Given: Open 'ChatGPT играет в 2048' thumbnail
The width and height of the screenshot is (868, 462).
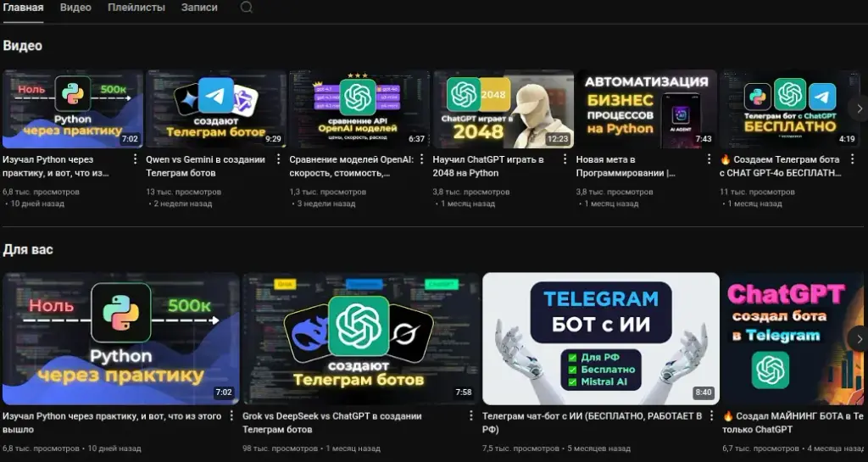Looking at the screenshot, I should click(503, 109).
